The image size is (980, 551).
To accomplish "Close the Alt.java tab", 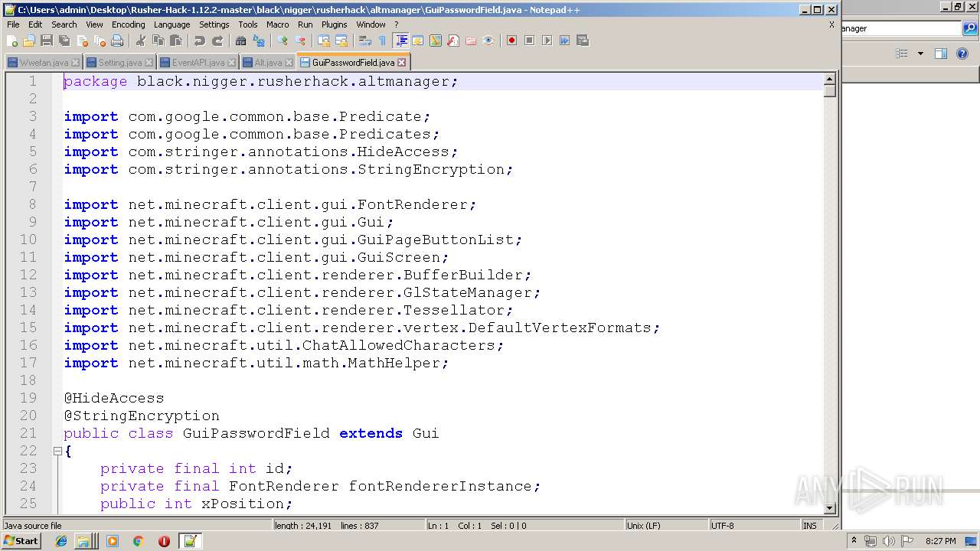I will (289, 63).
